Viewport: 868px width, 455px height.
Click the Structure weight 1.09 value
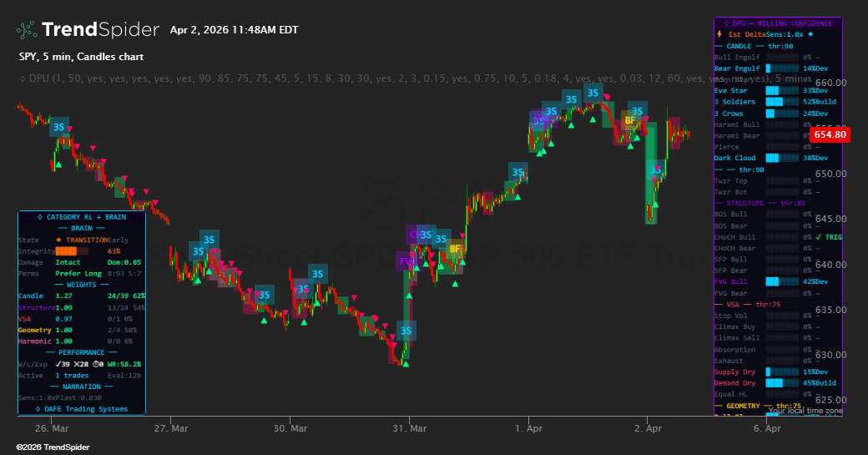(63, 308)
